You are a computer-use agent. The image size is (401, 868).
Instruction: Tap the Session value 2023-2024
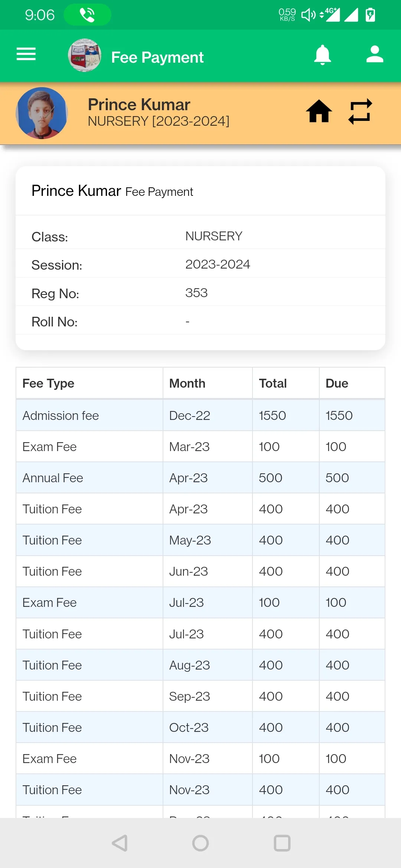click(218, 264)
